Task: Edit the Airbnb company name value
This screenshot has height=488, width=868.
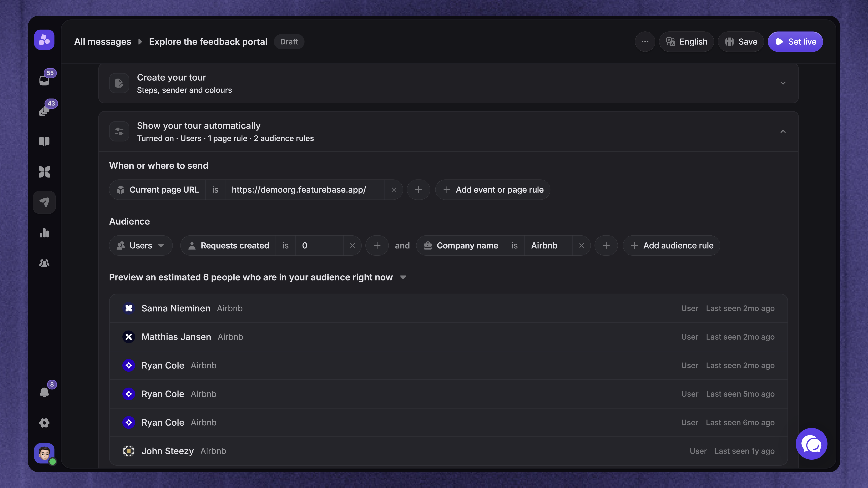Action: click(548, 246)
